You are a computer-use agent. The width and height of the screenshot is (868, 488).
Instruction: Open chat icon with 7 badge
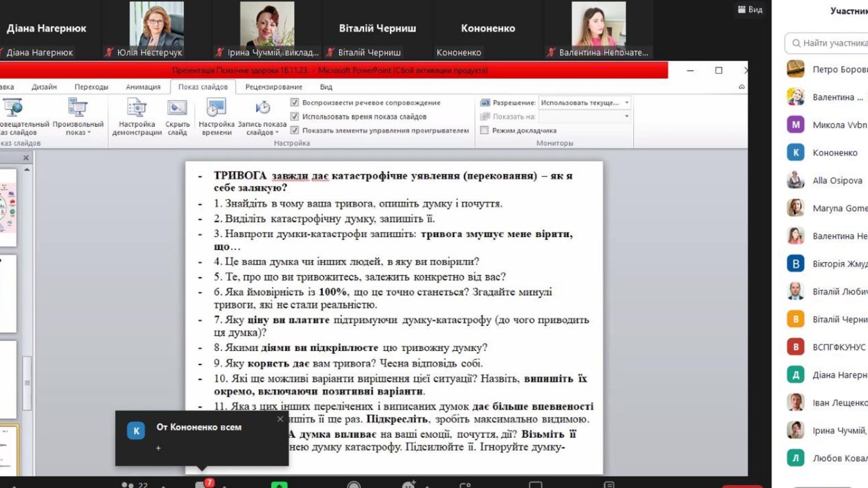201,484
